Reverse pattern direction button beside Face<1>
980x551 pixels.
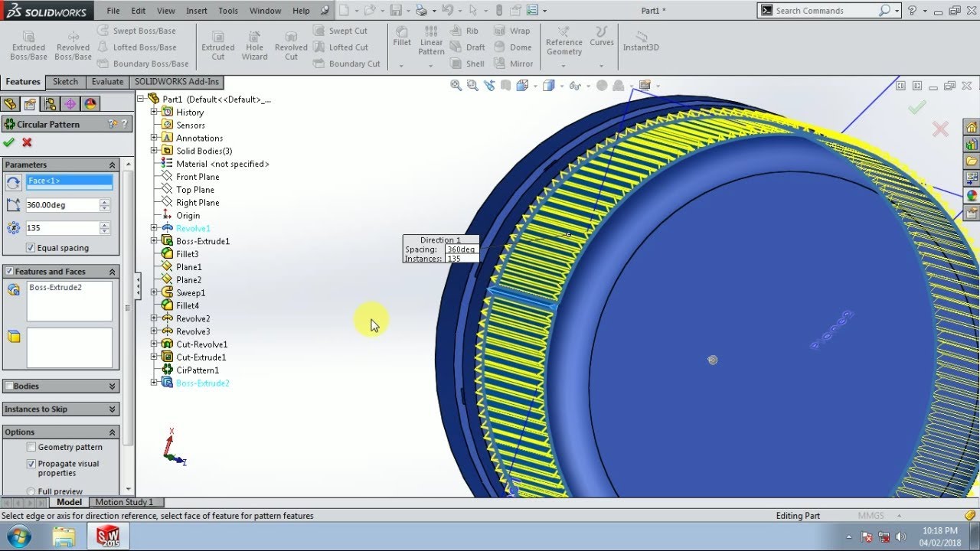[x=13, y=182]
